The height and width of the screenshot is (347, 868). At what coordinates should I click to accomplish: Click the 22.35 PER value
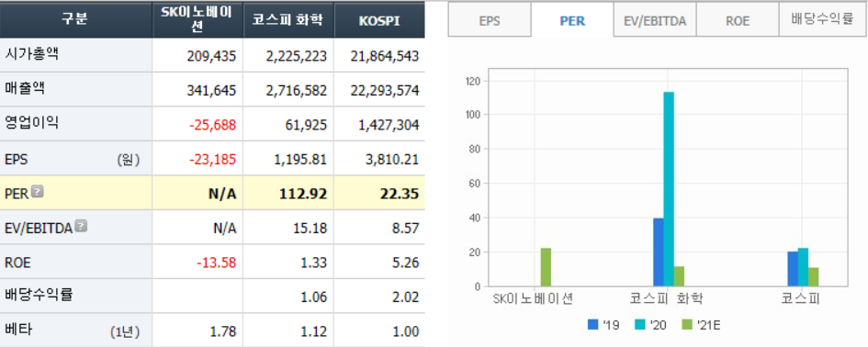coord(400,195)
